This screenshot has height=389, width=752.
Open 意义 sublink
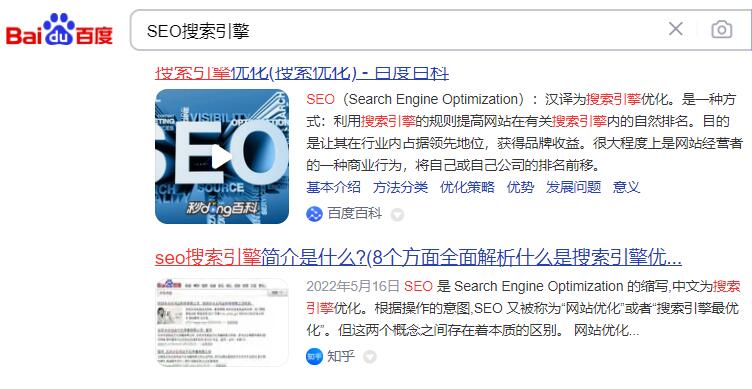626,187
